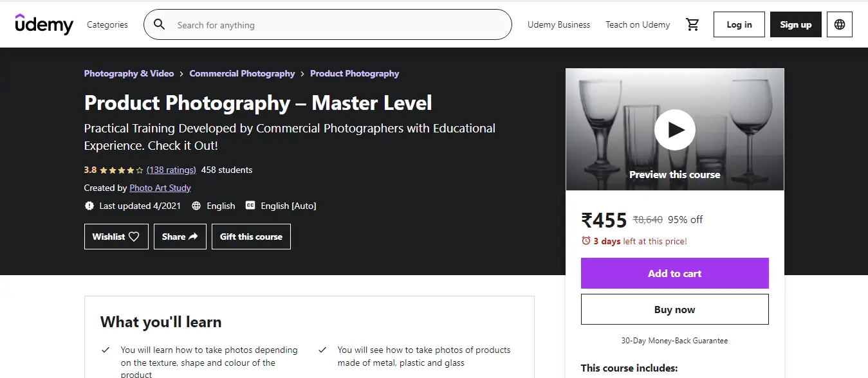Add course to Wishlist
Image resolution: width=868 pixels, height=378 pixels.
point(116,237)
